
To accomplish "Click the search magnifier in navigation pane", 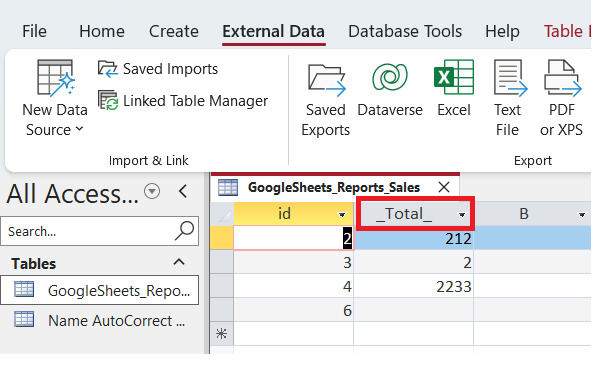I will [x=185, y=231].
